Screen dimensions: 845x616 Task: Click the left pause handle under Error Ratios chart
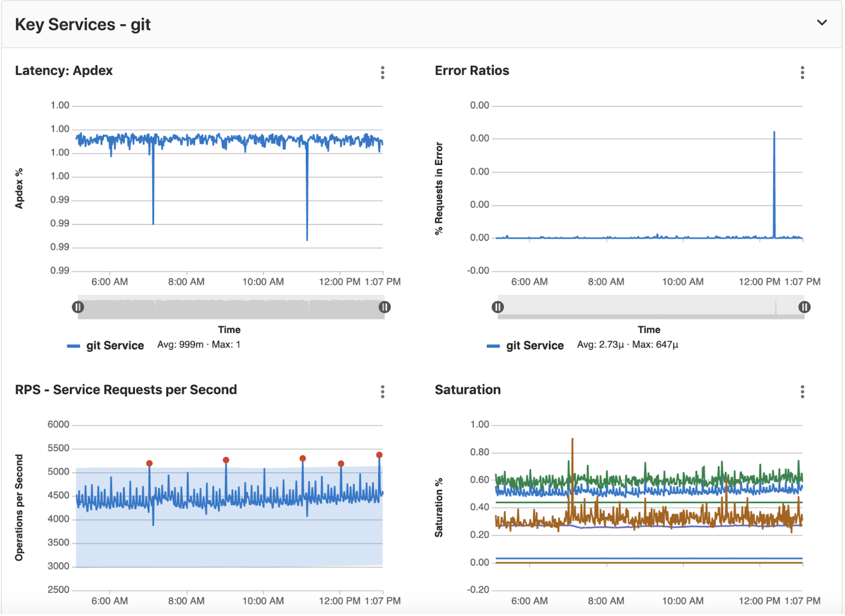point(497,307)
